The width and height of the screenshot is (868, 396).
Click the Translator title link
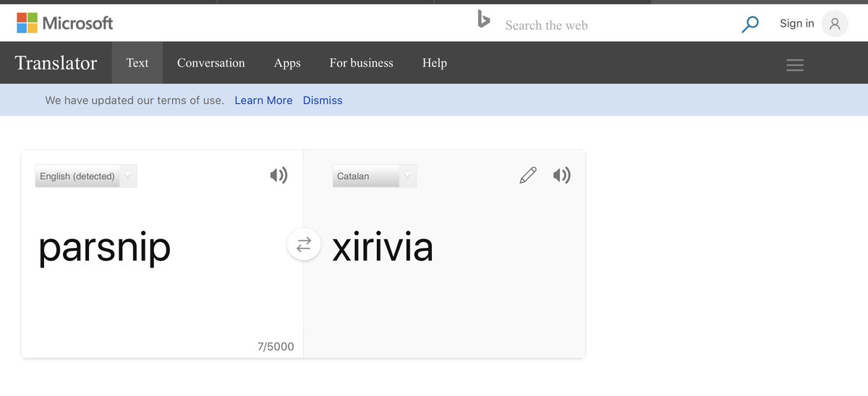(56, 63)
